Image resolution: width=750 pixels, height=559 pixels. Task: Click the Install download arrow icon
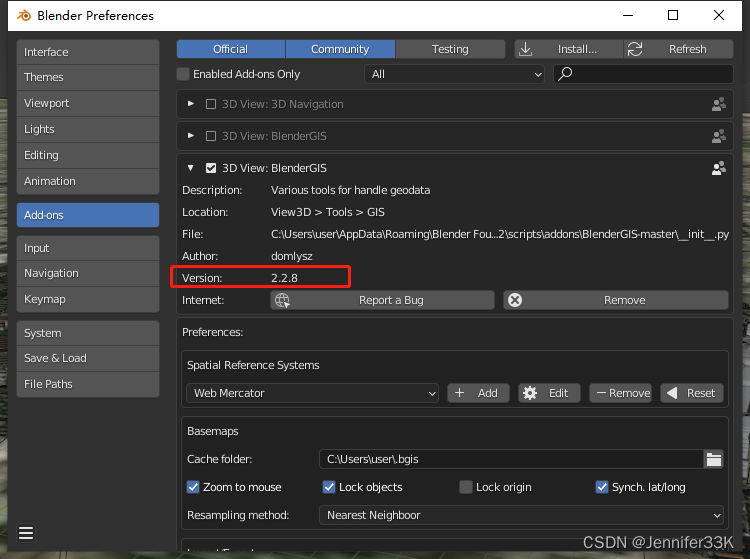coord(525,49)
